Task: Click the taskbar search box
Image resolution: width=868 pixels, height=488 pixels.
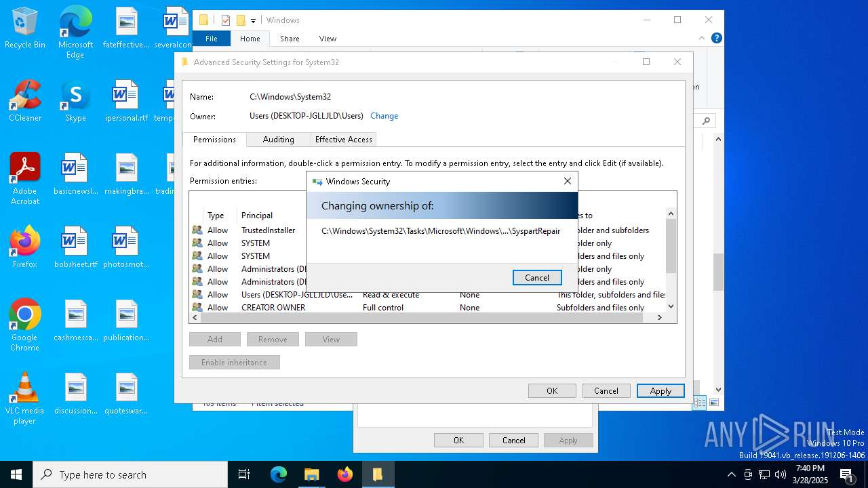Action: tap(130, 474)
